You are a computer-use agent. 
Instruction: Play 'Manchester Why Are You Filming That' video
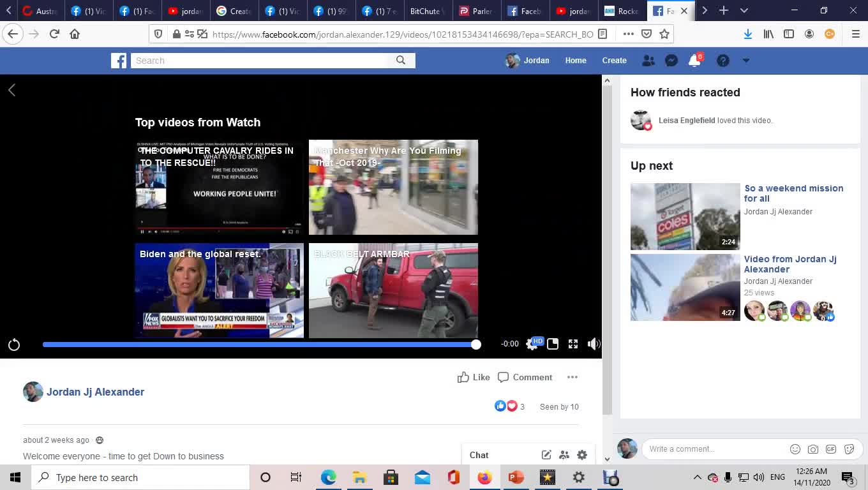pos(393,188)
